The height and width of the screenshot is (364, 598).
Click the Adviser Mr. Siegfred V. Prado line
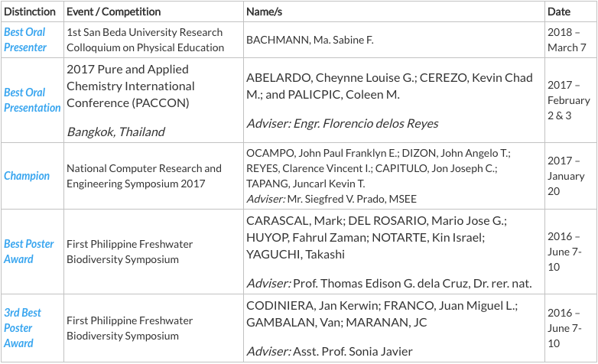(331, 199)
